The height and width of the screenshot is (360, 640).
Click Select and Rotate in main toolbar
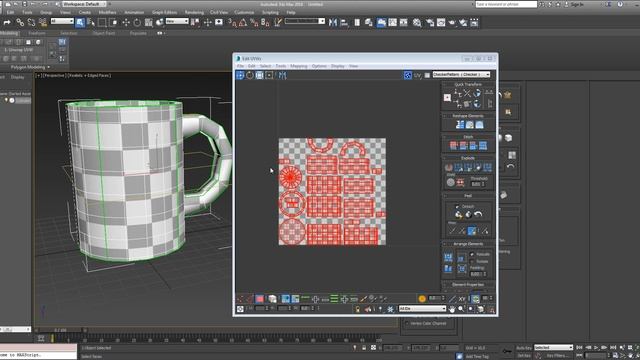point(137,22)
